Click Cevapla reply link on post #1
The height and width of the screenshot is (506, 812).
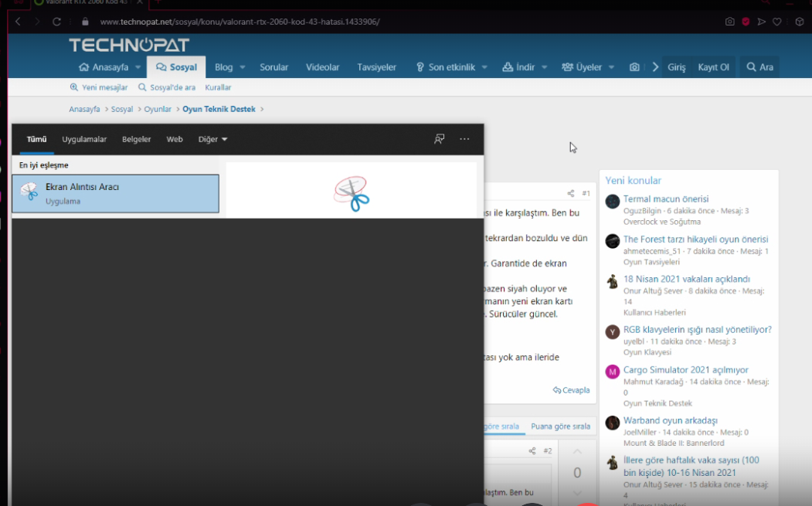(x=571, y=390)
